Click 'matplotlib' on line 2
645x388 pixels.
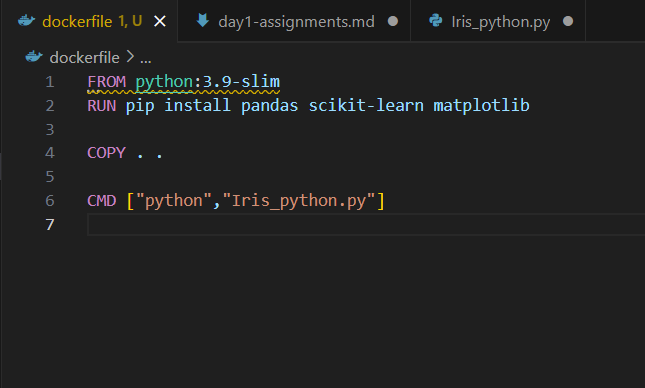click(x=481, y=106)
